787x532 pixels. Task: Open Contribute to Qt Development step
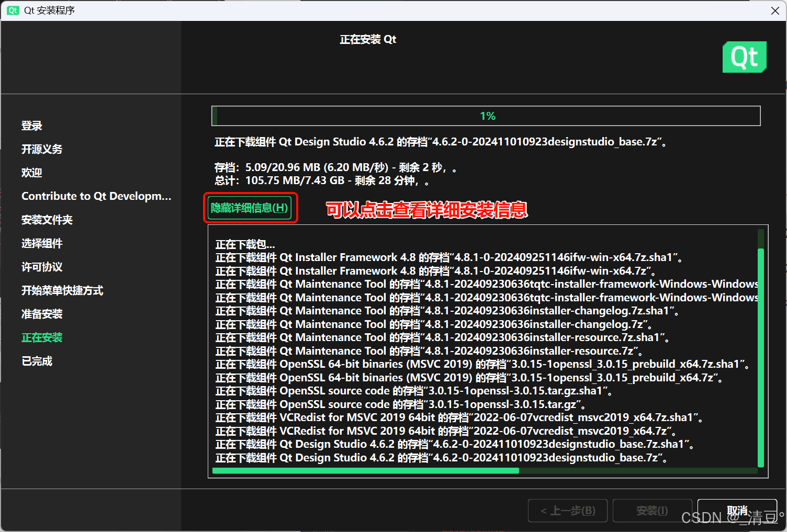coord(96,196)
